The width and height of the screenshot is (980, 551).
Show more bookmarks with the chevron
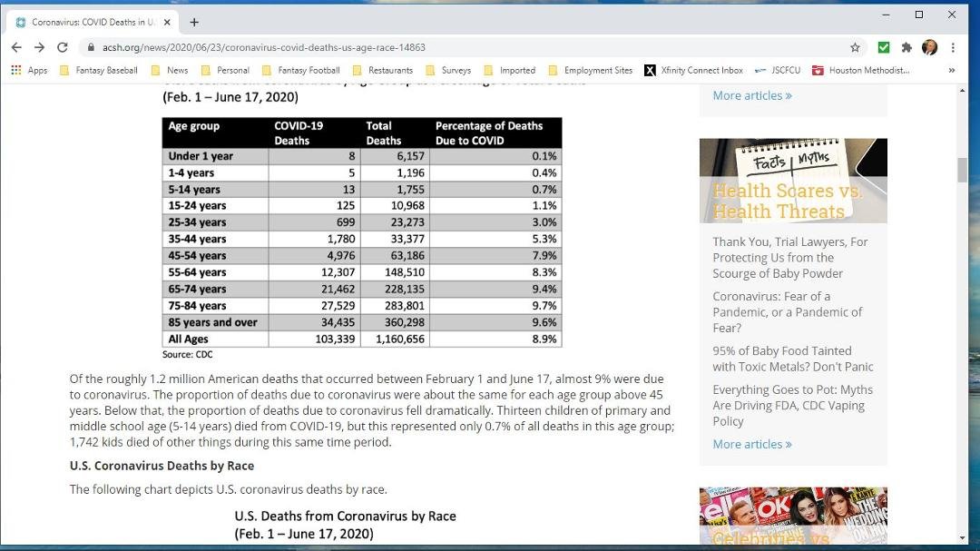point(952,70)
